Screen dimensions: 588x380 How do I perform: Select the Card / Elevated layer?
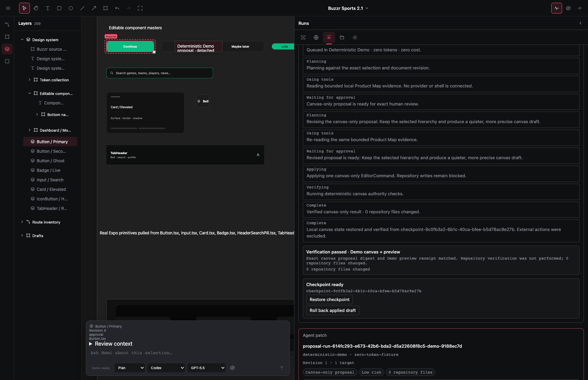(50, 189)
